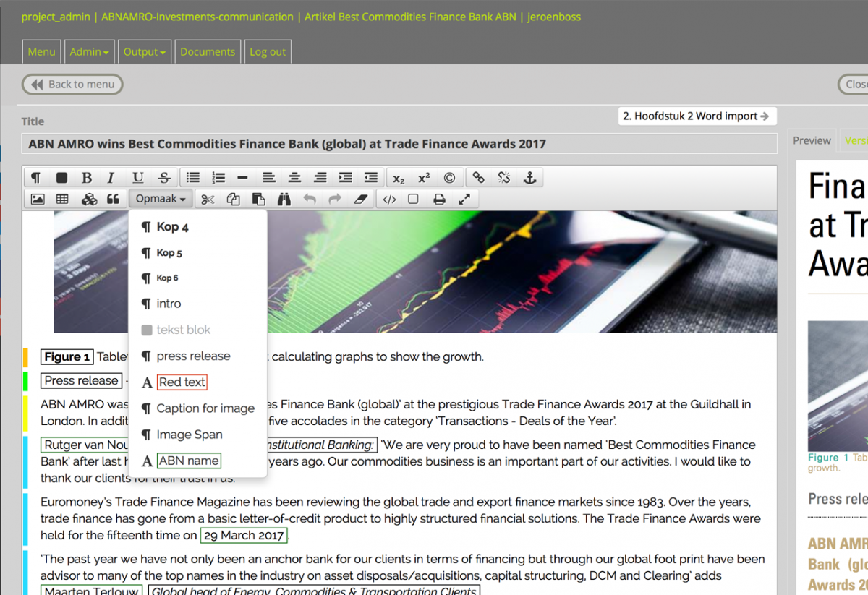Align text right
The image size is (868, 595).
tap(320, 178)
